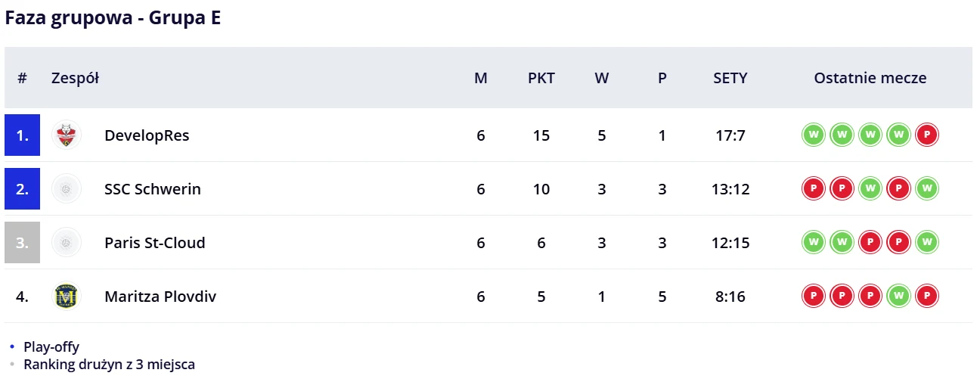Image resolution: width=980 pixels, height=379 pixels.
Task: Click the grey position 3 badge
Action: point(22,243)
